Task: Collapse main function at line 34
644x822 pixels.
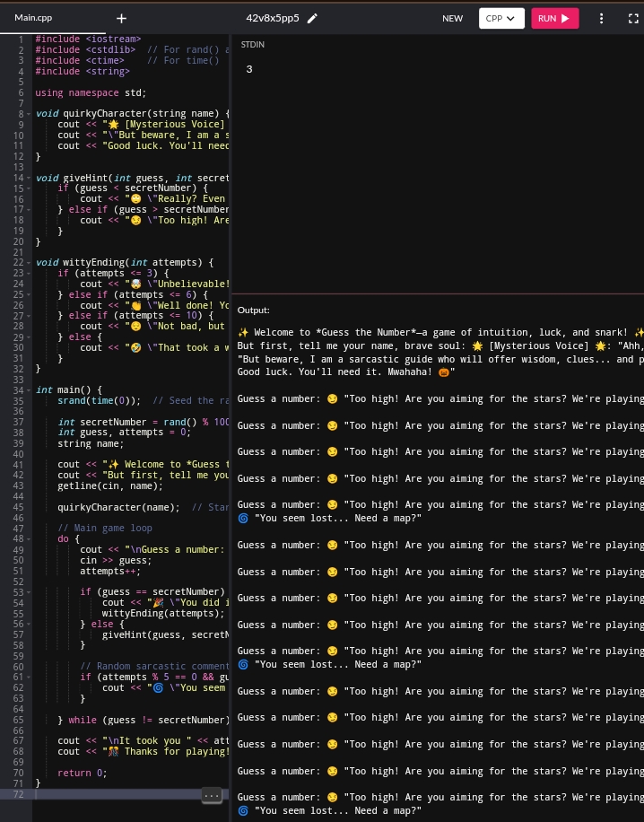Action: [x=29, y=390]
